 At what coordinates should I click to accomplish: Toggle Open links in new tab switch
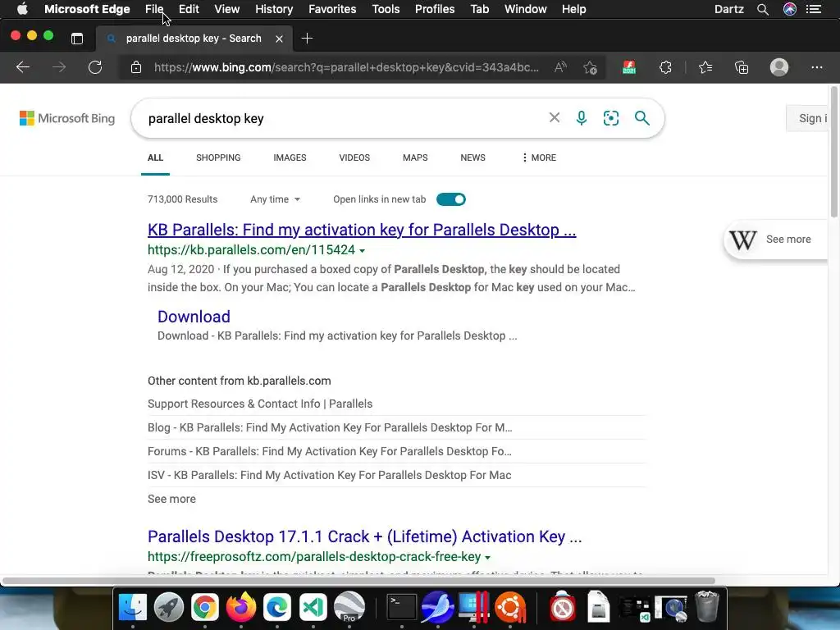450,199
